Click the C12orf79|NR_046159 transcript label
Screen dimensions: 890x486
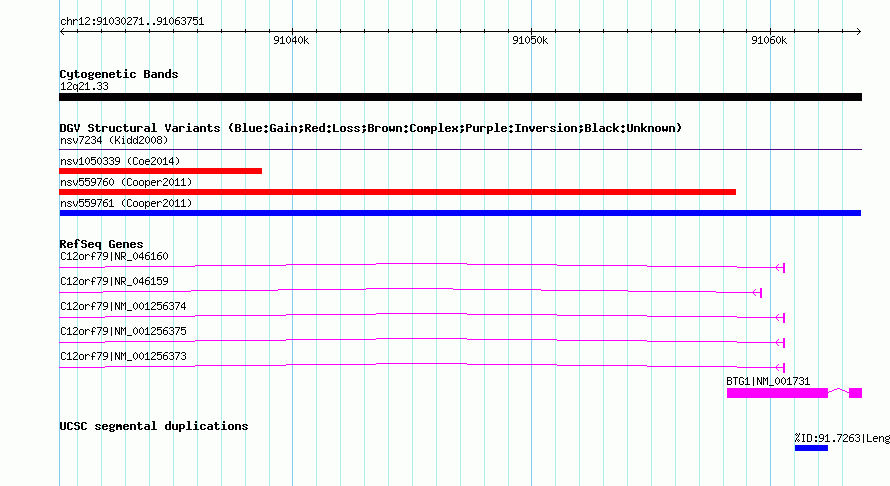coord(114,282)
